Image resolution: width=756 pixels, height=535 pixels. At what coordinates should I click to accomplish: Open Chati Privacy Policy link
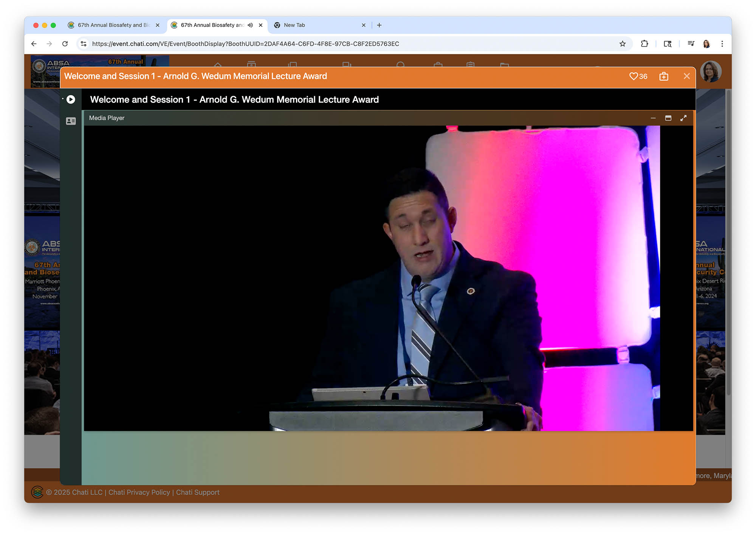tap(139, 492)
